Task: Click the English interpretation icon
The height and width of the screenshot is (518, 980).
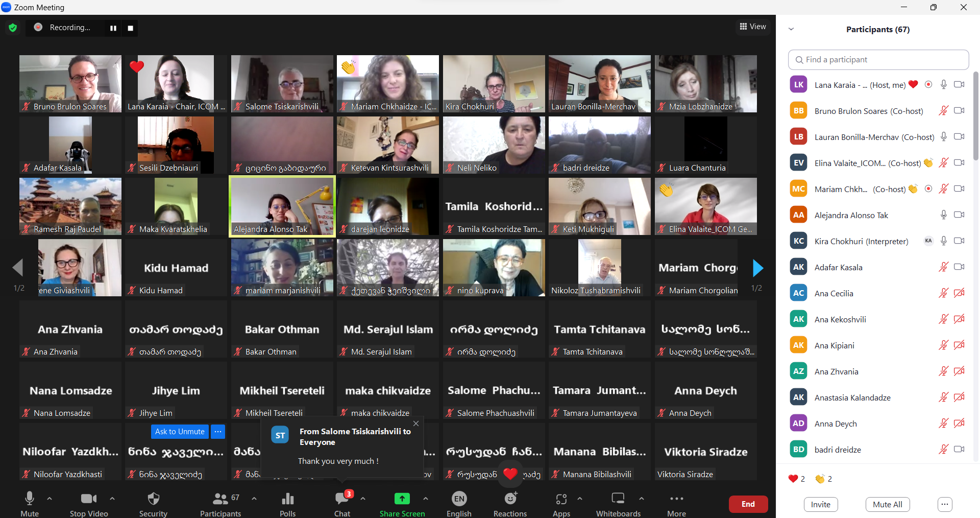Action: [x=459, y=499]
